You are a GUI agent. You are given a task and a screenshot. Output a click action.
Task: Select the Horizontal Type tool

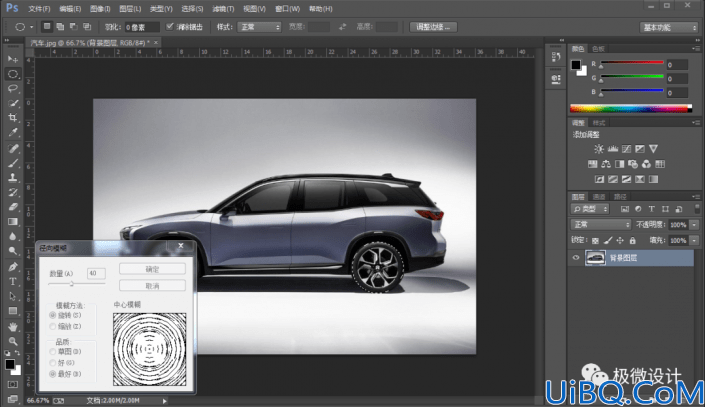(x=13, y=282)
